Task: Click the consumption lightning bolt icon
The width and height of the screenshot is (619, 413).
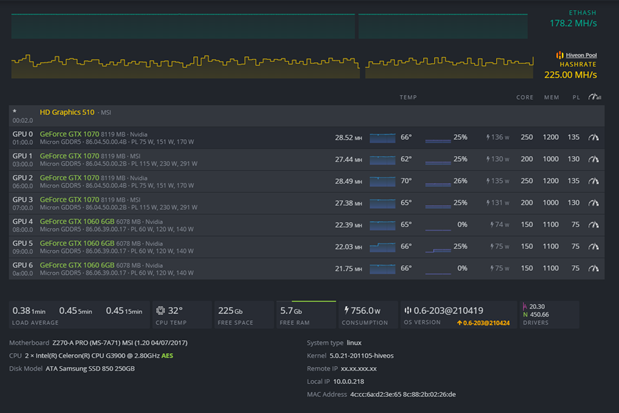Action: point(346,310)
